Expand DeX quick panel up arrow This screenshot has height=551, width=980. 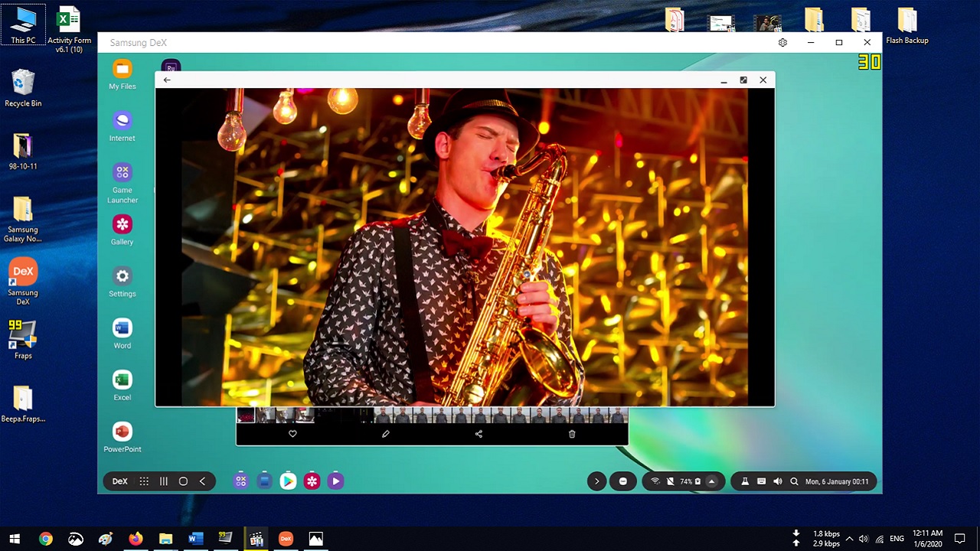pyautogui.click(x=711, y=481)
